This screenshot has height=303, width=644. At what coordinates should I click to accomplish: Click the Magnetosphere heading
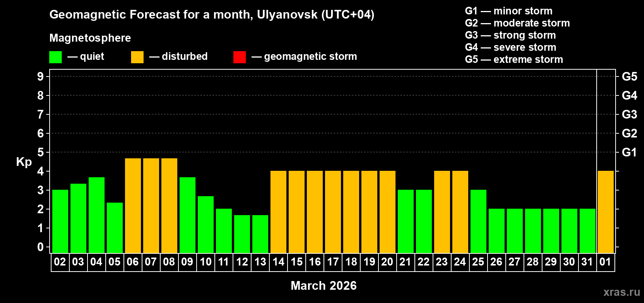click(90, 38)
